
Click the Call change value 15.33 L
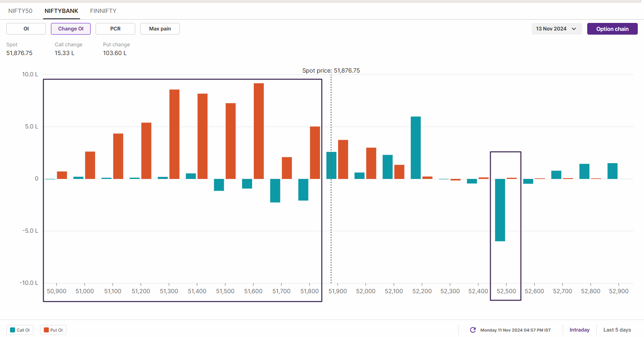pos(64,53)
